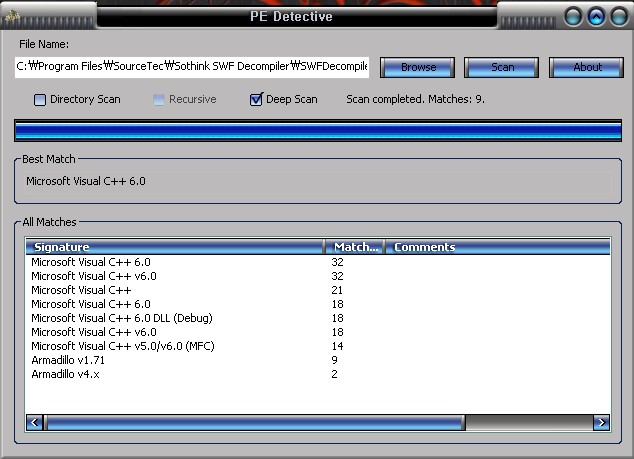Click the middle round arrow title bar button
Viewport: 634px width, 459px height.
(596, 17)
